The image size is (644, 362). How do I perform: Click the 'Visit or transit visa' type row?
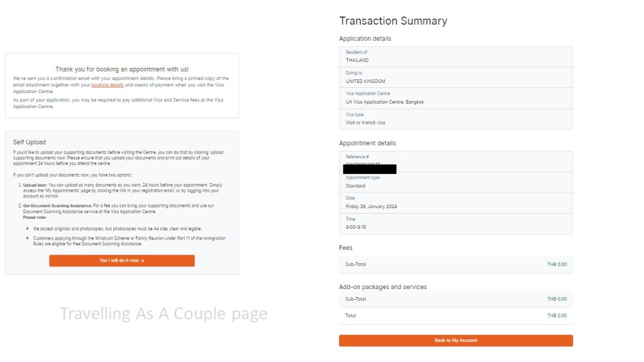click(x=455, y=119)
